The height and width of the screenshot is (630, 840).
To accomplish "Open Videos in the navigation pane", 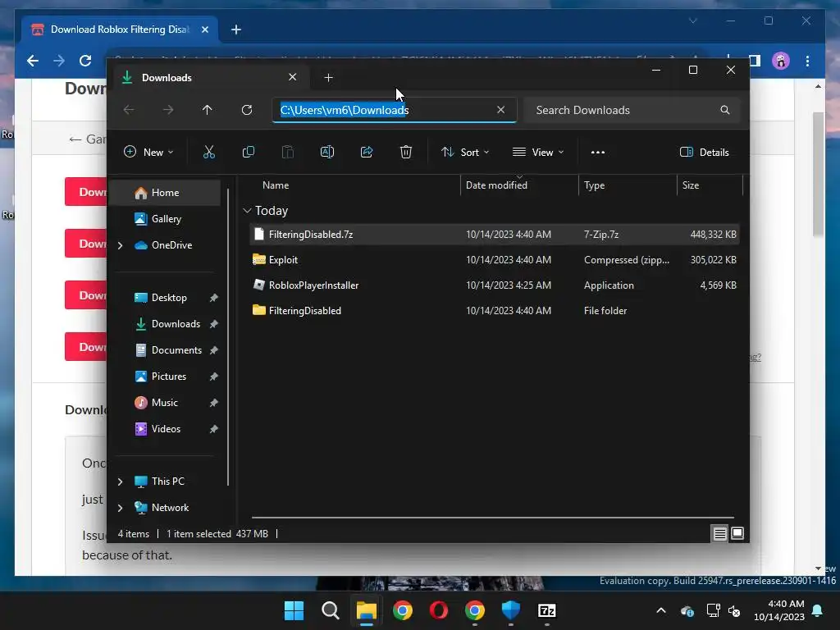I will click(165, 429).
